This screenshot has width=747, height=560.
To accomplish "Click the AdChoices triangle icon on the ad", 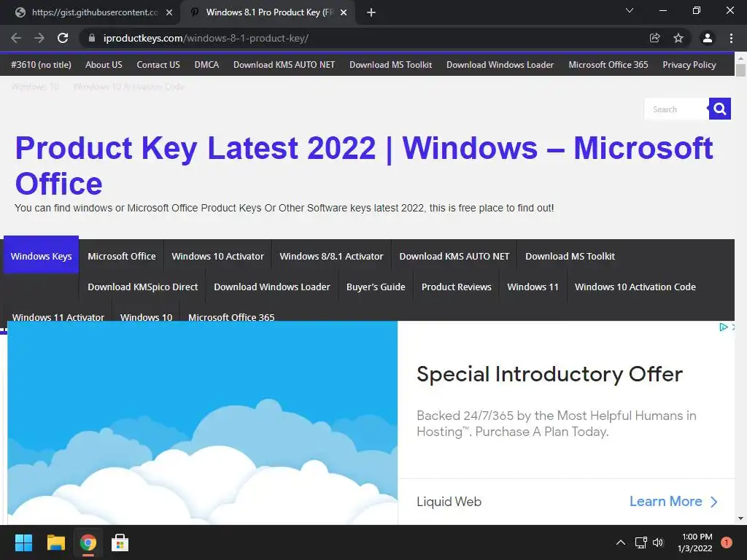I will [723, 327].
